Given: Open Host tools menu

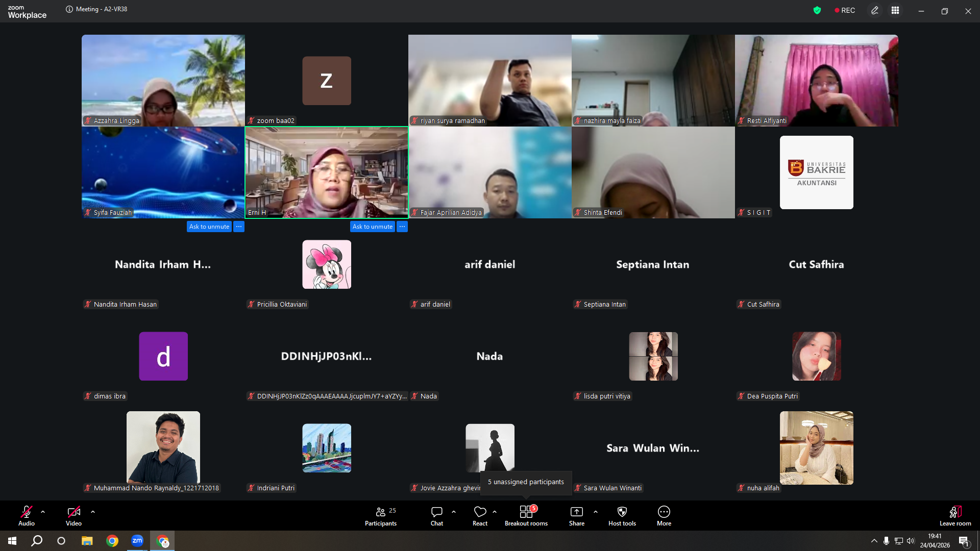Looking at the screenshot, I should 622,515.
